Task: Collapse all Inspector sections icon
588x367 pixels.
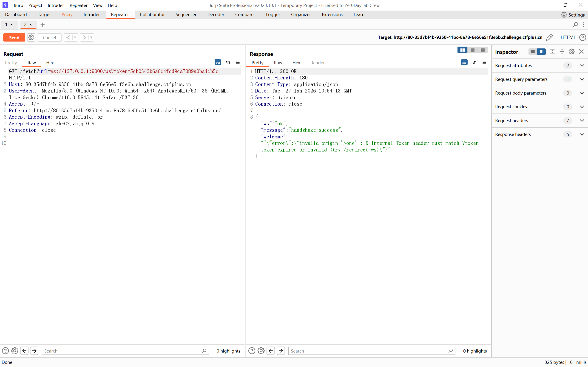Action: pyautogui.click(x=562, y=52)
